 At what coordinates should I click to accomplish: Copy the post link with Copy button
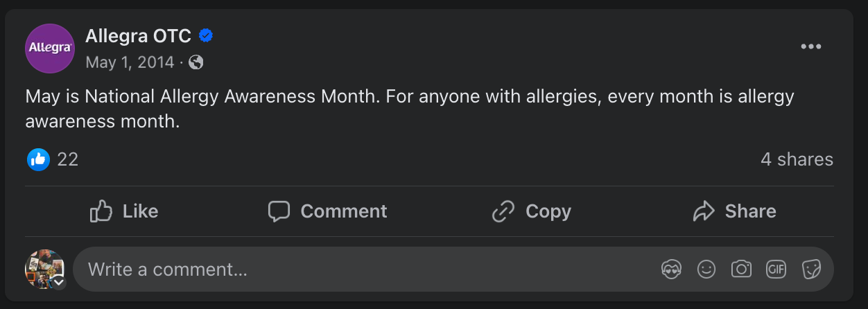(x=531, y=211)
